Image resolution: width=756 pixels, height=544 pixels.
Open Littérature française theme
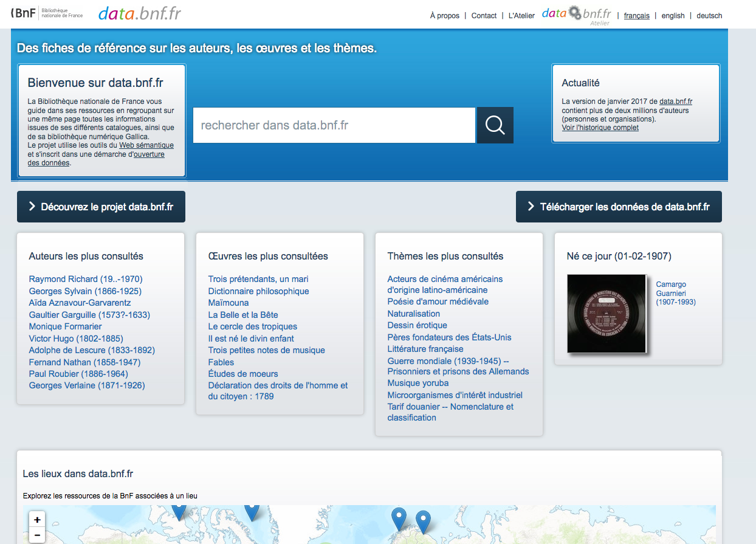tap(425, 349)
